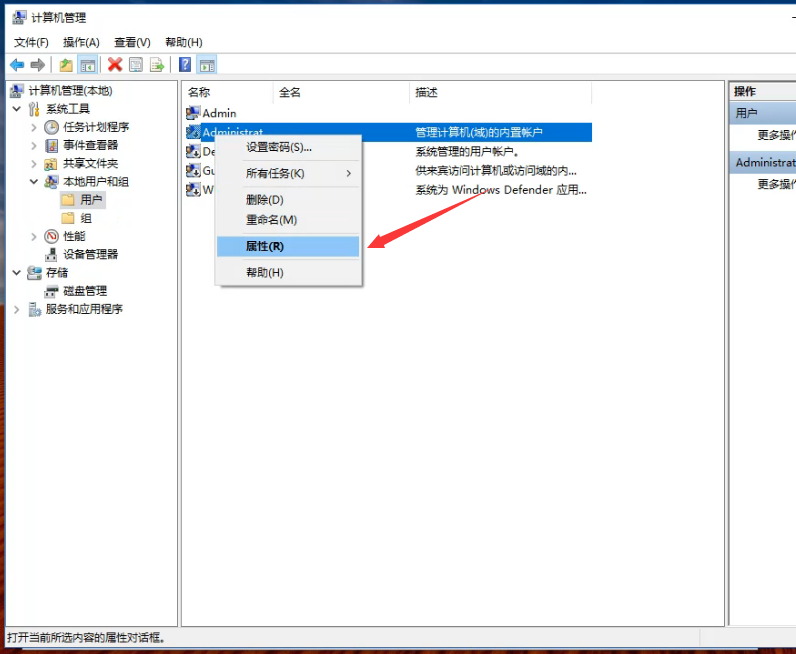The height and width of the screenshot is (654, 796).
Task: Expand the 任务计划程序 node
Action: click(x=34, y=127)
